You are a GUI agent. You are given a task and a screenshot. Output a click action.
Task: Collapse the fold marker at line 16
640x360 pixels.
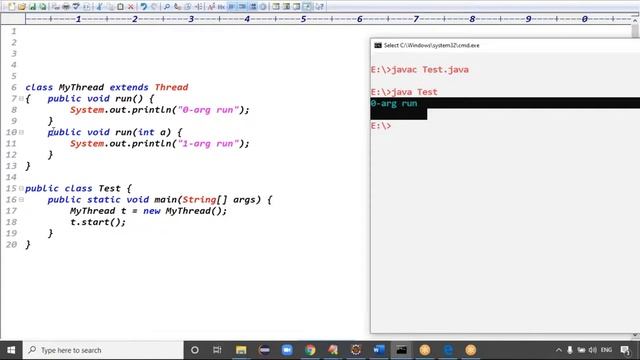(21, 200)
